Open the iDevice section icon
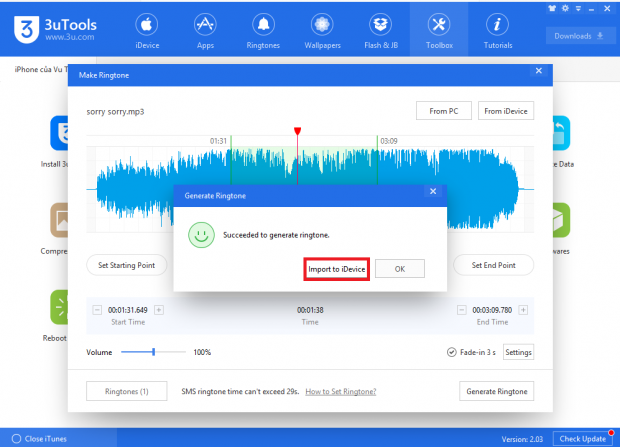The height and width of the screenshot is (447, 620). [145, 24]
